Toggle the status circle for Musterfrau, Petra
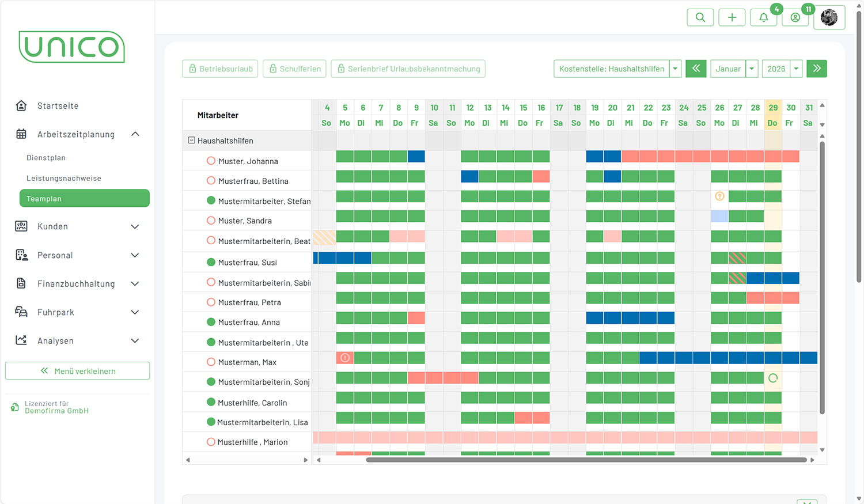 [211, 302]
